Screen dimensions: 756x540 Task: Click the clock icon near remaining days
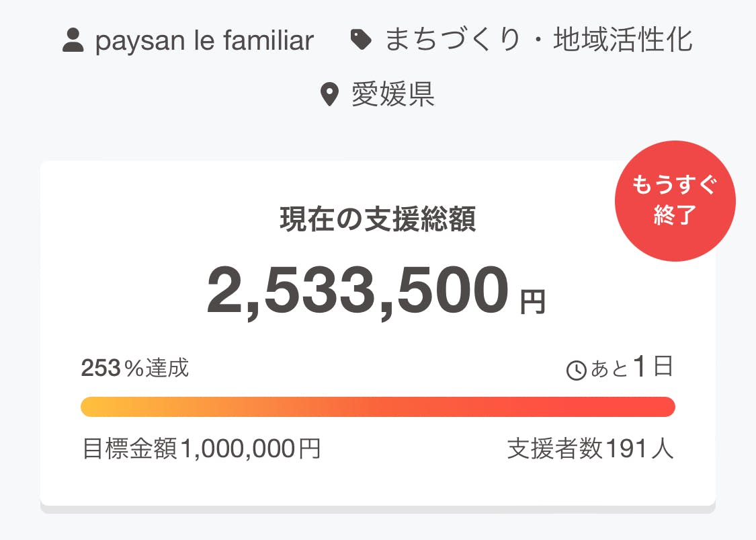(x=577, y=370)
